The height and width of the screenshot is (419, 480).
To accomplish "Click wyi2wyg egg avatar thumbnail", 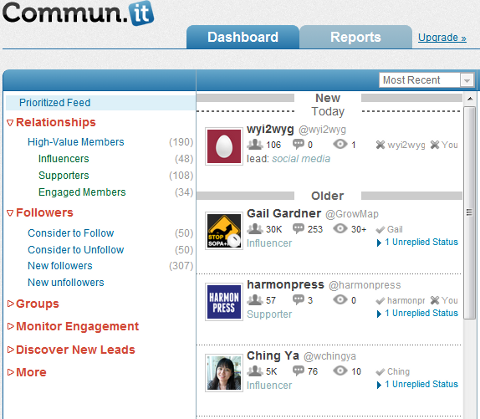I will [224, 146].
